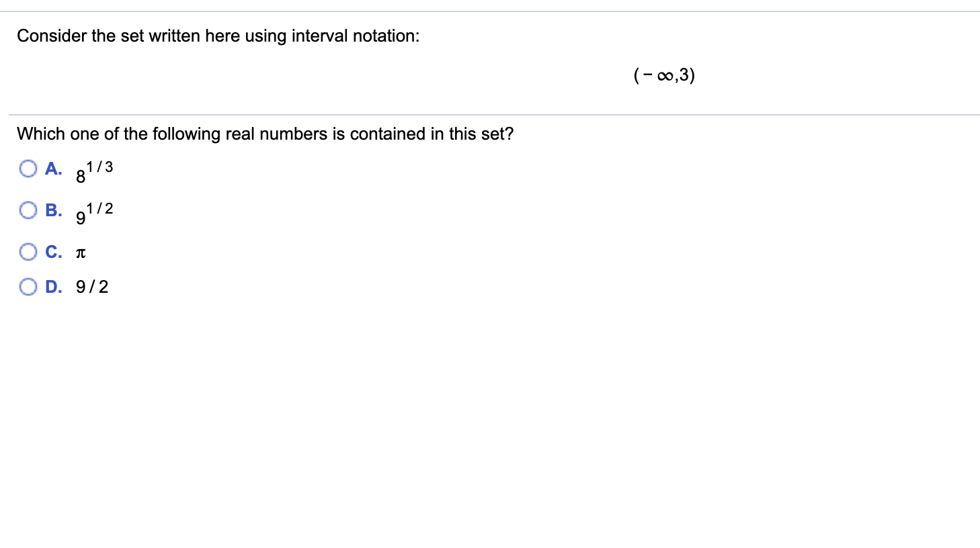This screenshot has height=548, width=980.
Task: Choose the radio button beside π
Action: (x=28, y=252)
